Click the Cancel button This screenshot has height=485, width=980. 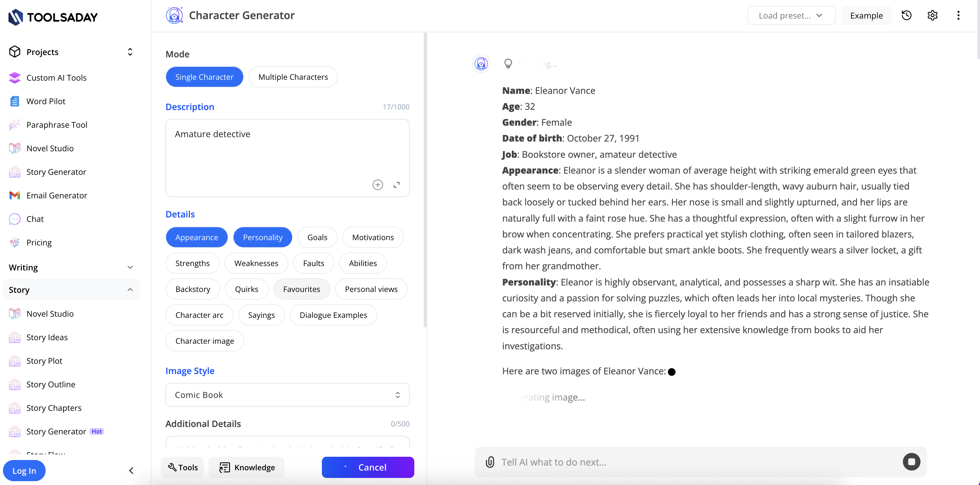[x=367, y=467]
